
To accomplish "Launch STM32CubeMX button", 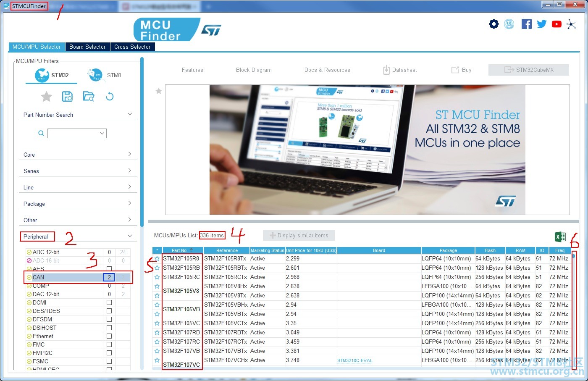I will 529,70.
